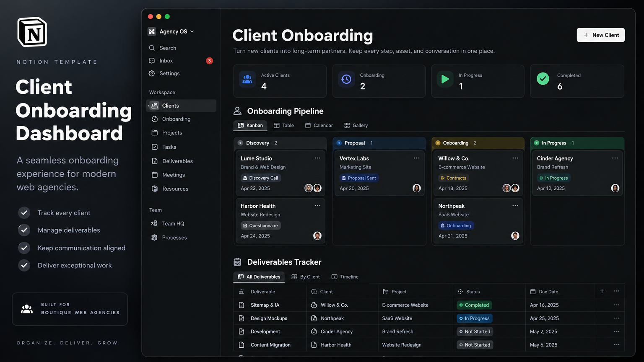The image size is (644, 362).
Task: Click the Proposal Sent tag
Action: point(358,178)
